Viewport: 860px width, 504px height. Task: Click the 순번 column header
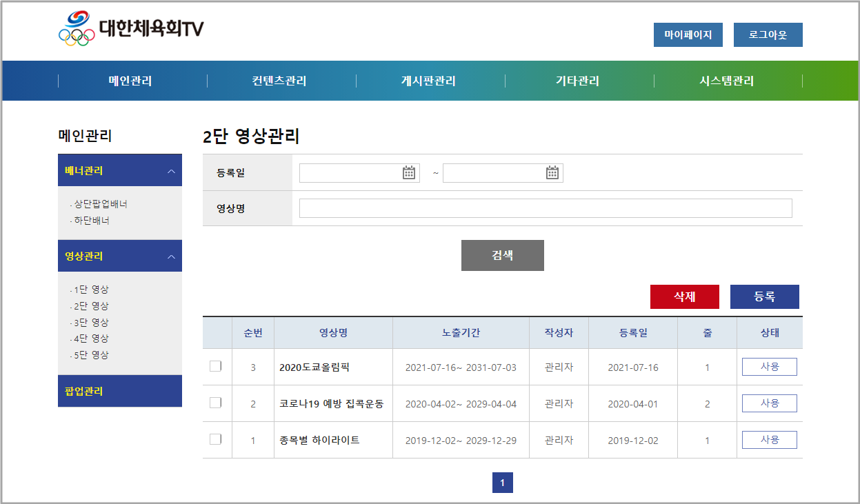click(253, 333)
